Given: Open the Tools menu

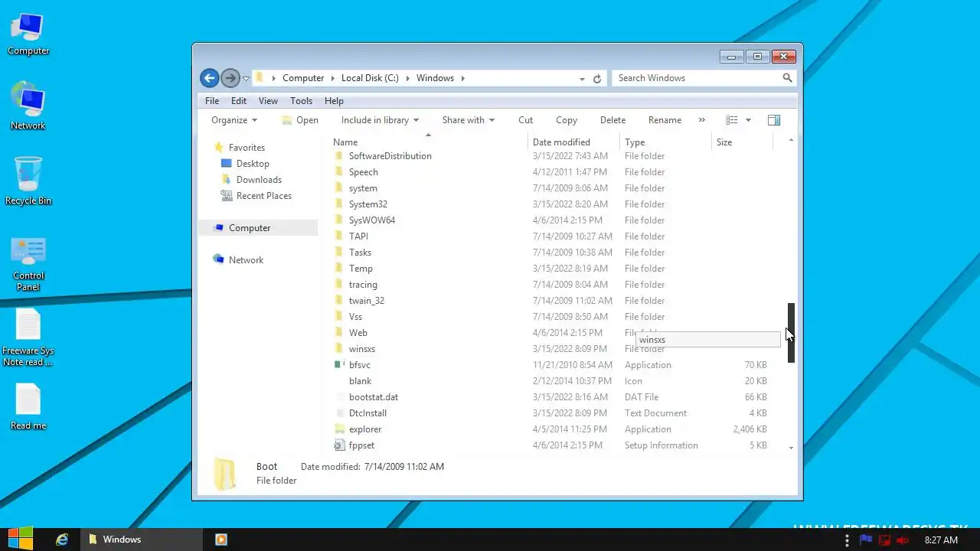Looking at the screenshot, I should click(301, 101).
